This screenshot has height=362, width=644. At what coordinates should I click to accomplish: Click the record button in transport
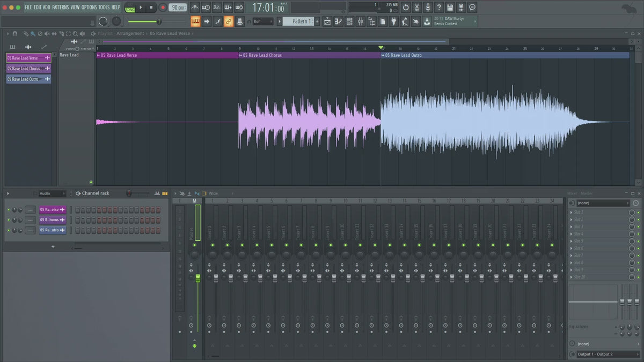tap(163, 8)
